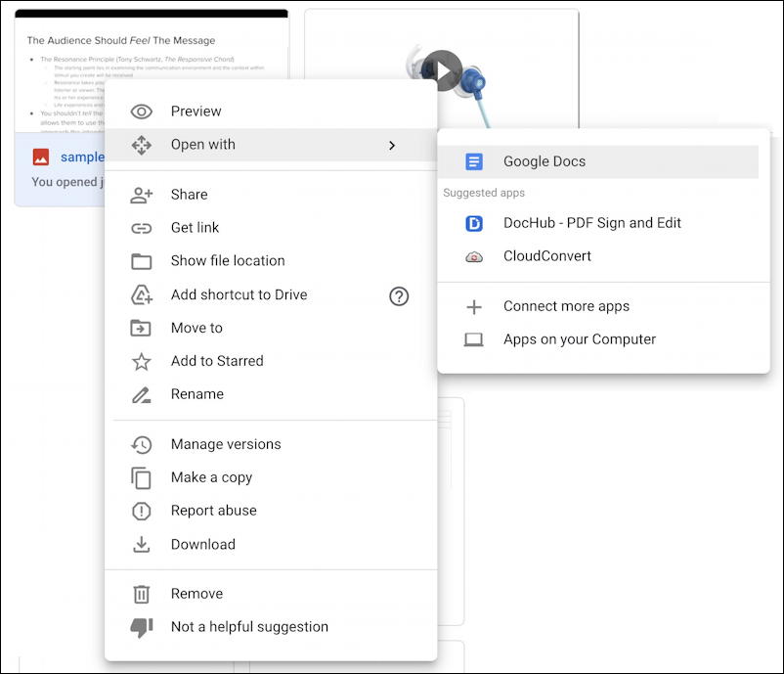Click Add to Starred

point(217,361)
